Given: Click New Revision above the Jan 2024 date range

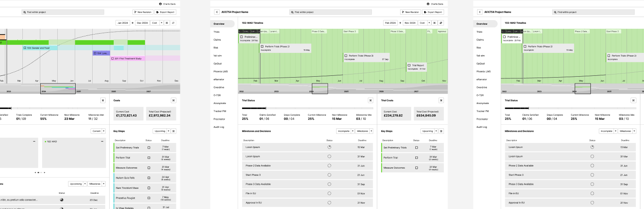Looking at the screenshot, I should [142, 12].
